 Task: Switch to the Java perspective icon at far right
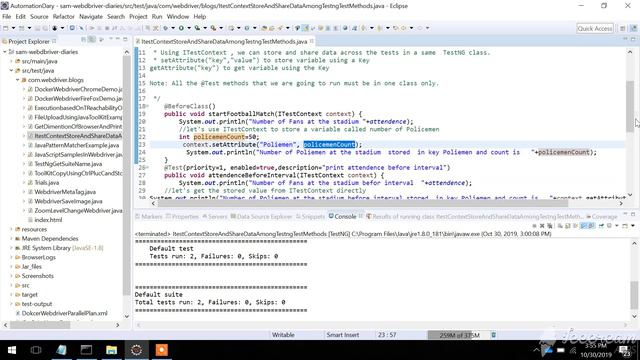click(634, 28)
